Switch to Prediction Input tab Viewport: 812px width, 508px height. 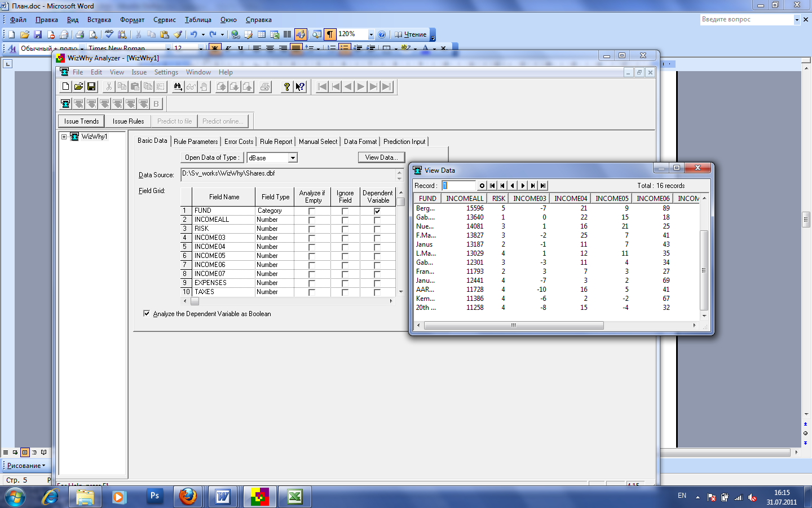click(404, 142)
